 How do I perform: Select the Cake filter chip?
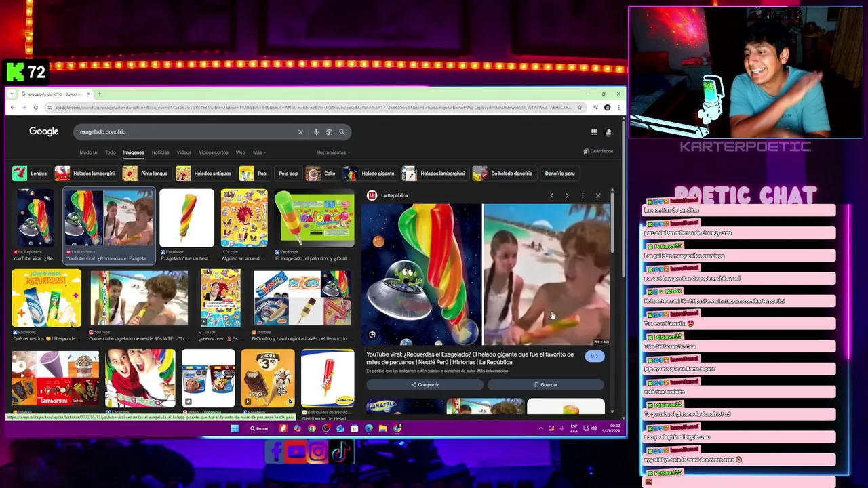click(x=321, y=174)
